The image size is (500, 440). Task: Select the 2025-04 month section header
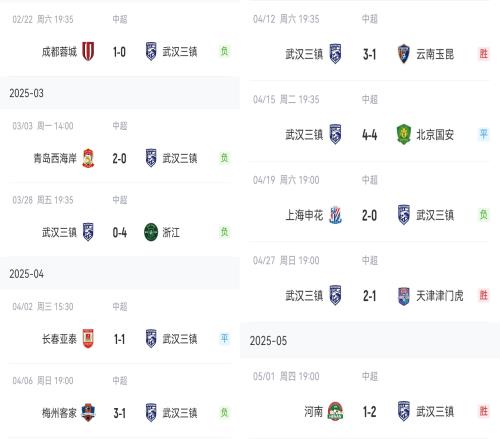[120, 274]
